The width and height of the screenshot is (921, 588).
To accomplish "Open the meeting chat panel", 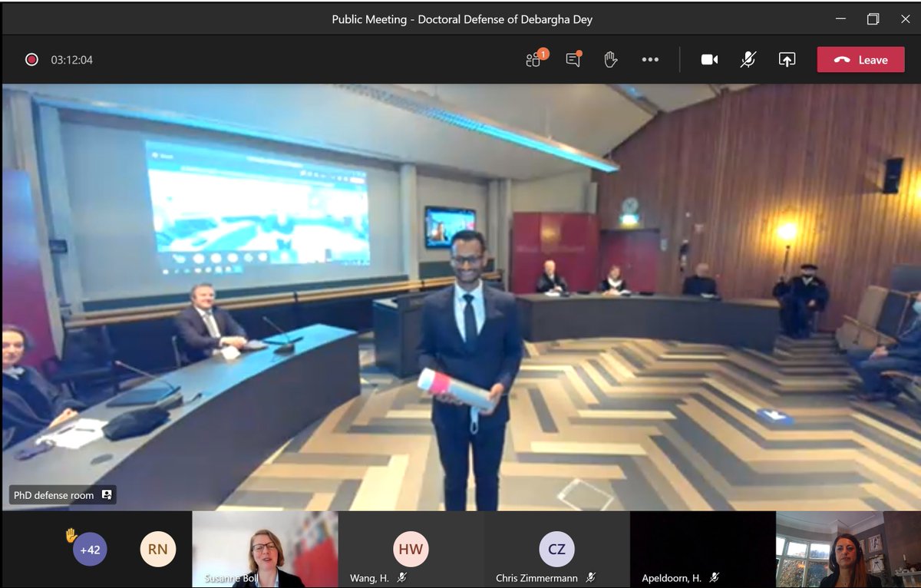I will pos(572,59).
